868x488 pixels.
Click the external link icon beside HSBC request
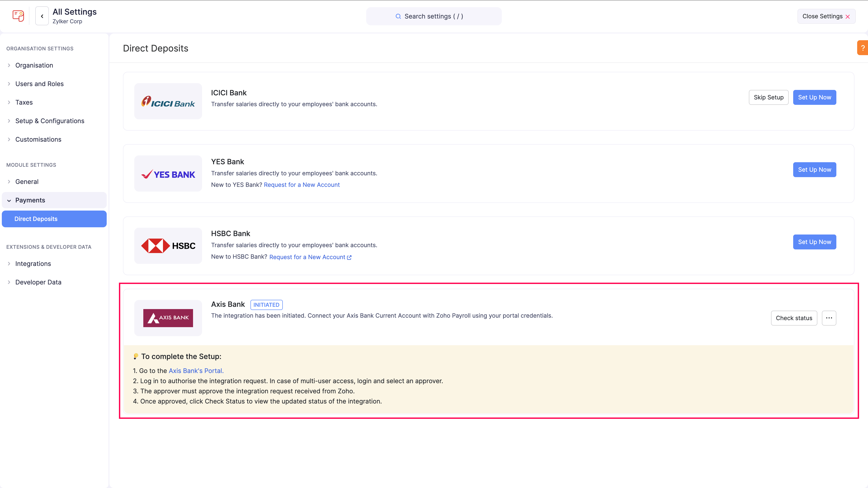click(x=349, y=257)
